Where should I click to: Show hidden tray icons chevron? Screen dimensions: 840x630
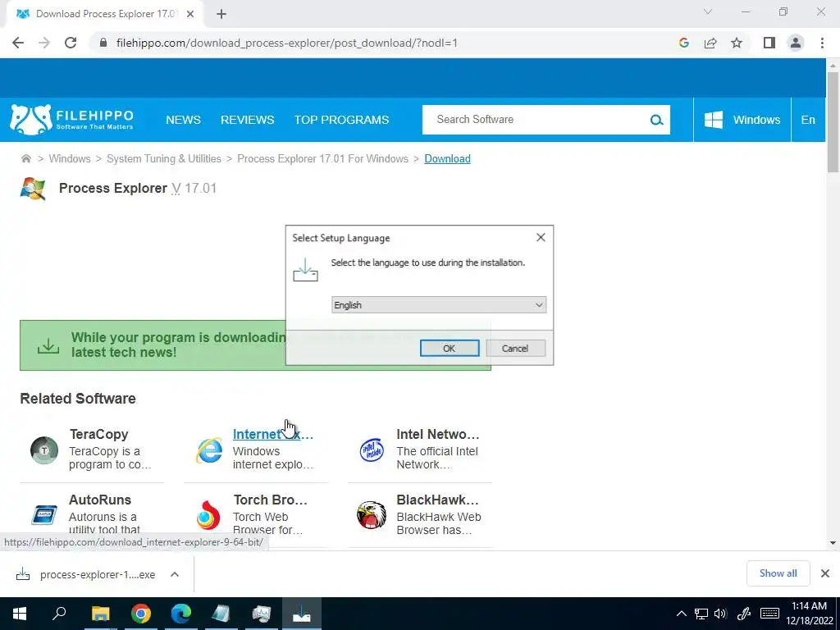[x=681, y=614]
